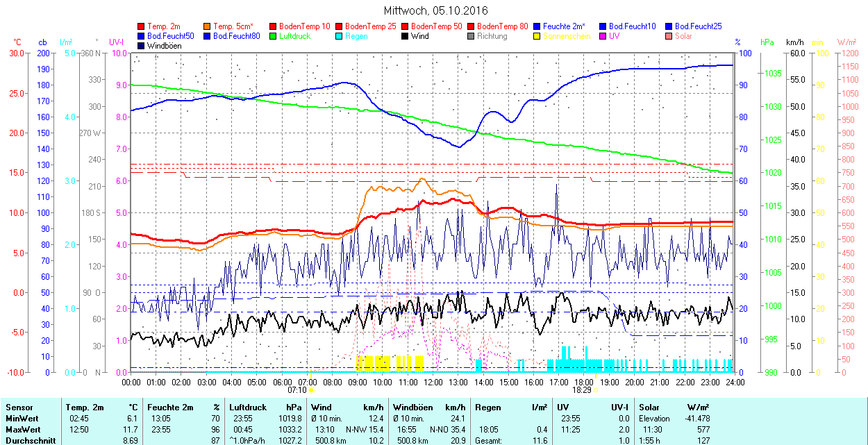Click the MaxWert row label

(22, 429)
